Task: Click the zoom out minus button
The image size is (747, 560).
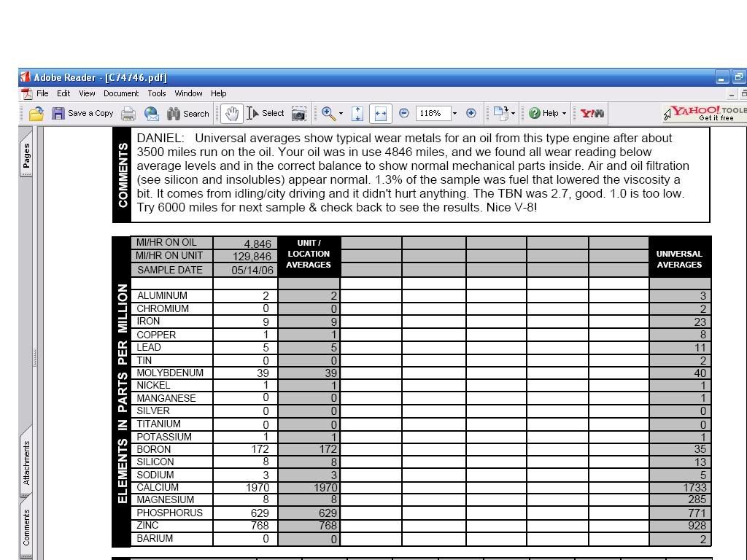Action: (x=404, y=113)
